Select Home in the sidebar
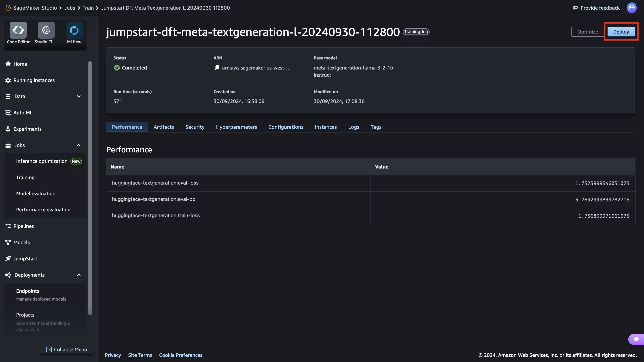This screenshot has width=644, height=362. click(20, 64)
